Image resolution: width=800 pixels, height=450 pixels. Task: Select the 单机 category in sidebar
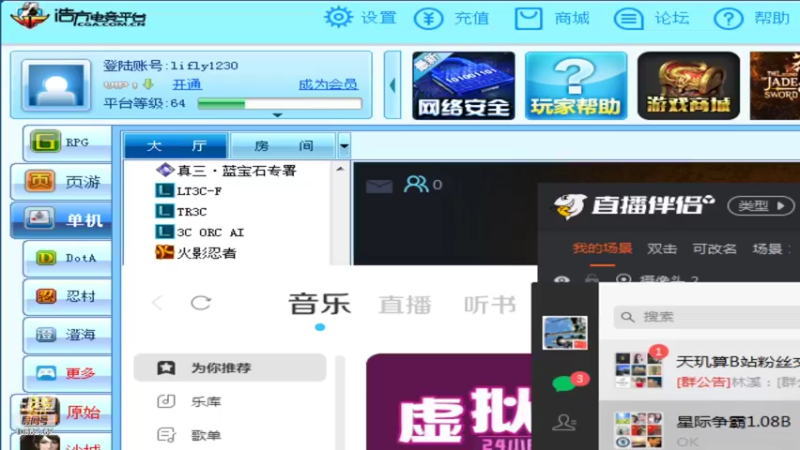[x=61, y=220]
